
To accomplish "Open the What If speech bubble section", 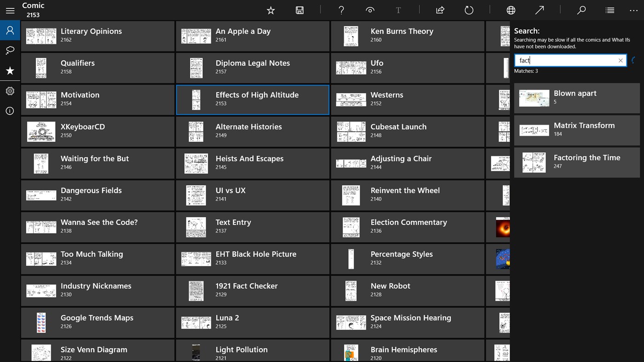I will point(10,50).
